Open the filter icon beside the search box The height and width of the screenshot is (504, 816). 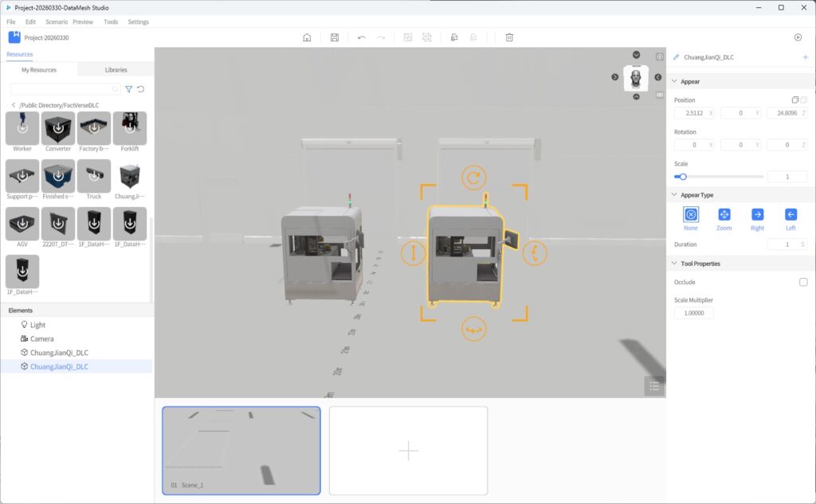[x=127, y=88]
